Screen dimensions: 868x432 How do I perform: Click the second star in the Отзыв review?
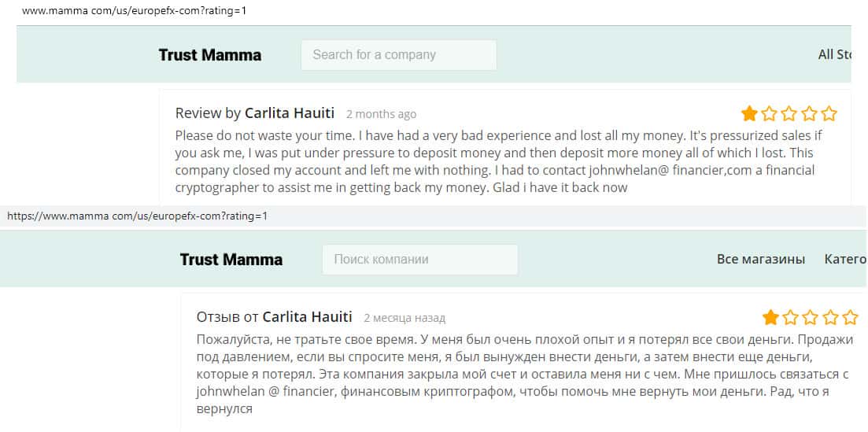point(791,318)
